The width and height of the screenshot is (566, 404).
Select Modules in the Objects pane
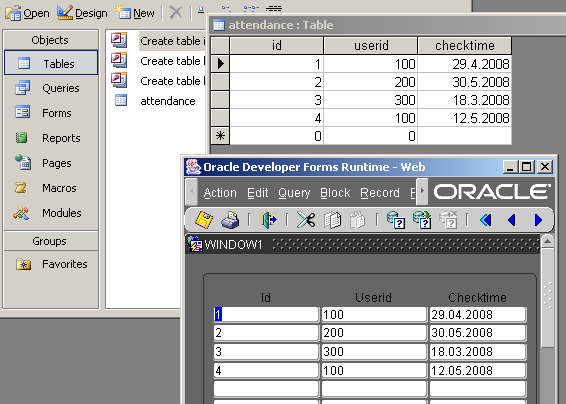(x=51, y=213)
